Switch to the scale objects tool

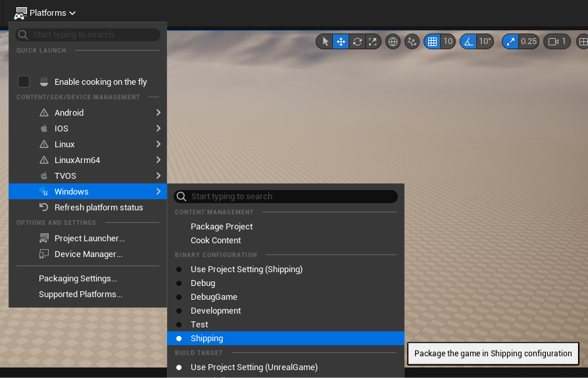[x=373, y=41]
